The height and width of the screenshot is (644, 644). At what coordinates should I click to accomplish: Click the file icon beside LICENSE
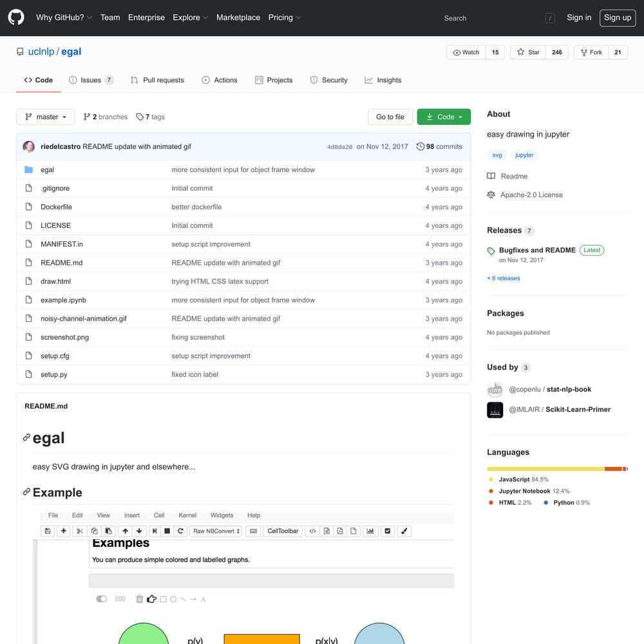(x=28, y=225)
